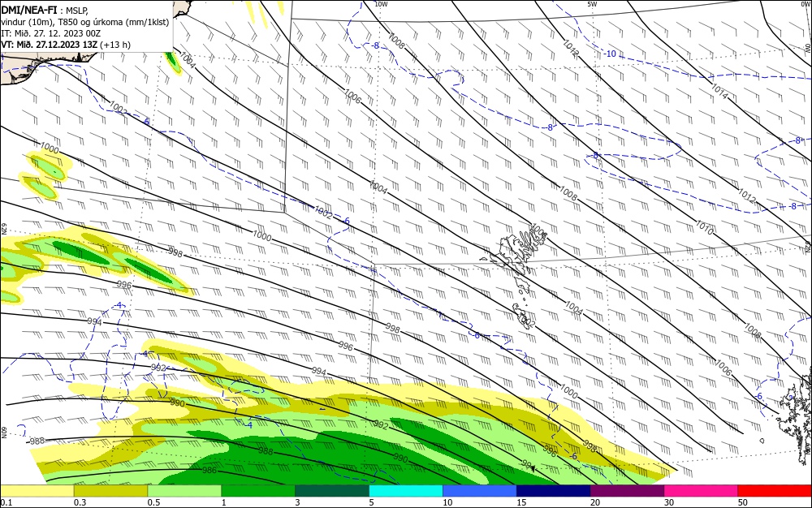The image size is (812, 508).
Task: Click the "(+13 h)" forecast offset text
Action: coord(115,45)
